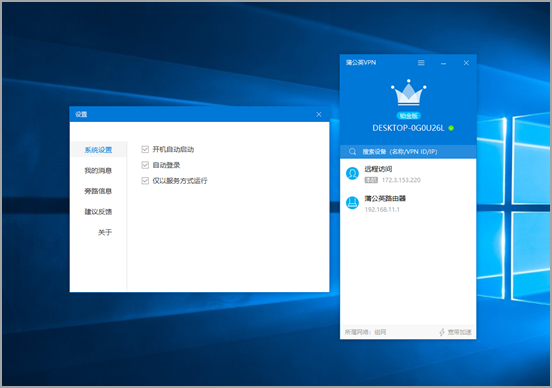552x388 pixels.
Task: Click the search magnifier icon
Action: click(x=352, y=152)
